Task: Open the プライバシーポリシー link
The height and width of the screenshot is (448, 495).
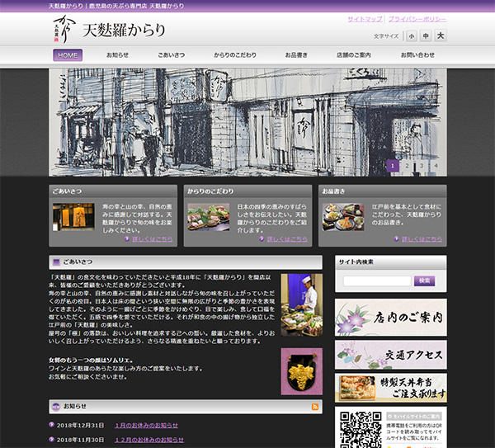Action: [x=417, y=17]
